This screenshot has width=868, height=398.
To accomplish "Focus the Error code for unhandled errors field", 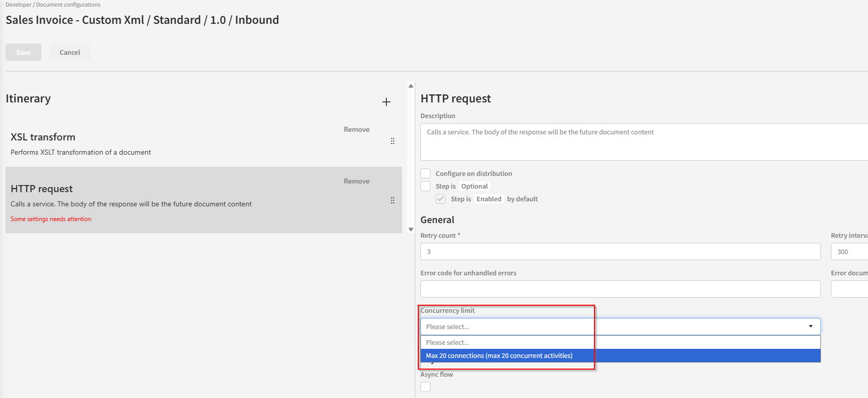I will pos(620,289).
